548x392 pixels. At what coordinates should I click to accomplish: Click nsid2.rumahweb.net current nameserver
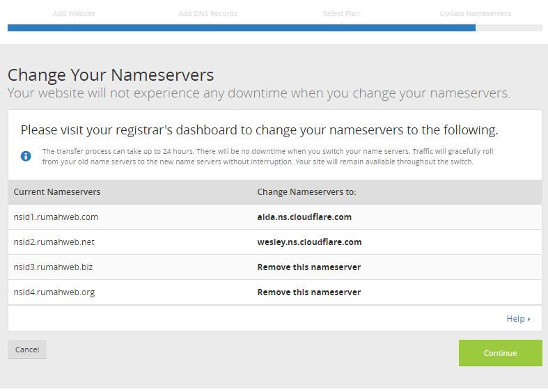(x=54, y=242)
